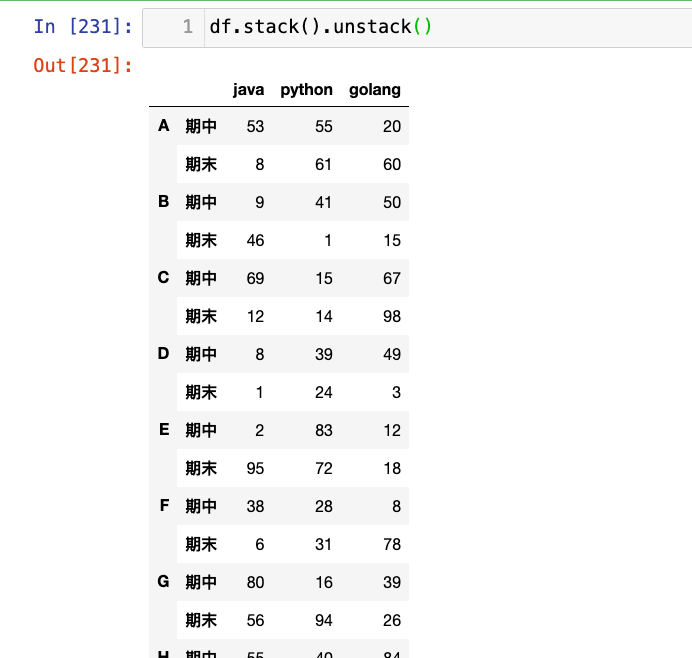Click the python value 94
The image size is (692, 658).
coord(323,620)
